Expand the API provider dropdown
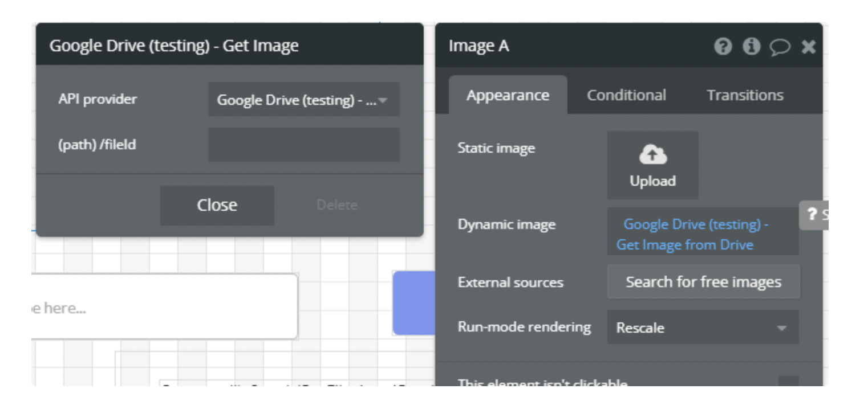Screen dimensions: 868x401 tap(303, 100)
